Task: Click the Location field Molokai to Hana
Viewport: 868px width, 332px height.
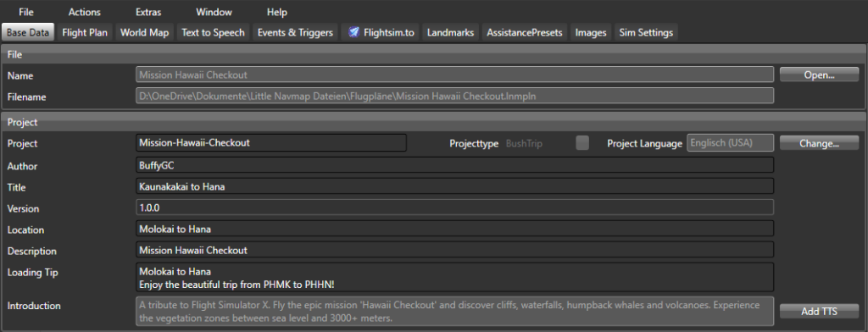Action: pyautogui.click(x=454, y=229)
